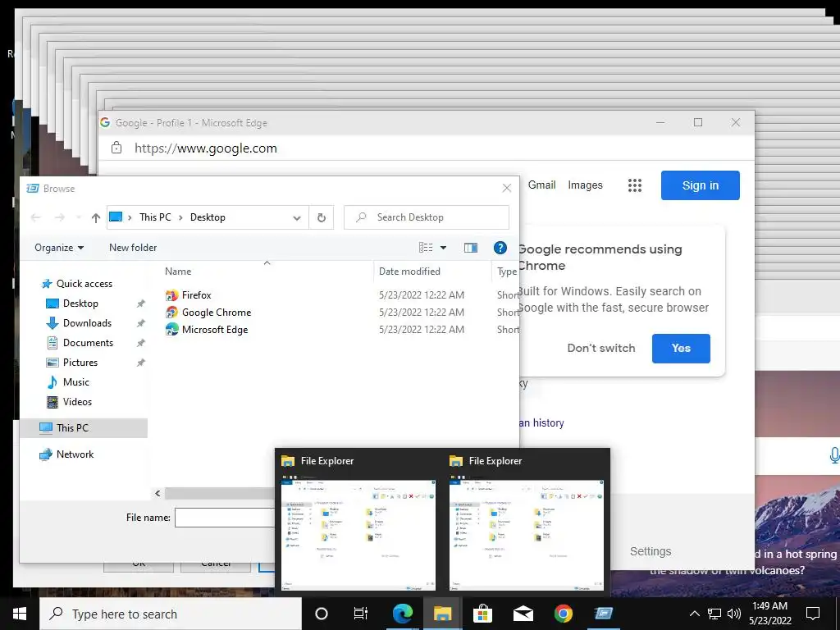The height and width of the screenshot is (630, 840).
Task: Select Downloads in the navigation pane
Action: [79, 323]
